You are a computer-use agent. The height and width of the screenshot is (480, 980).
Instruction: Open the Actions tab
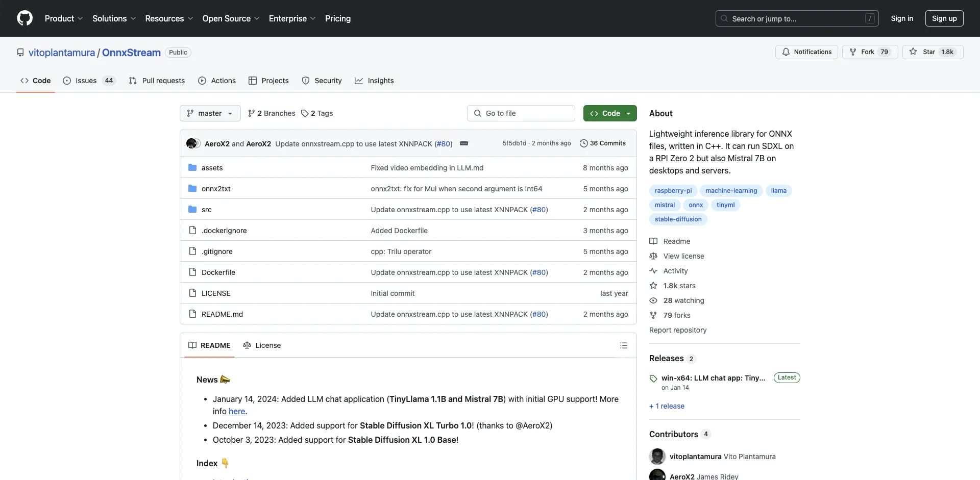coord(217,81)
